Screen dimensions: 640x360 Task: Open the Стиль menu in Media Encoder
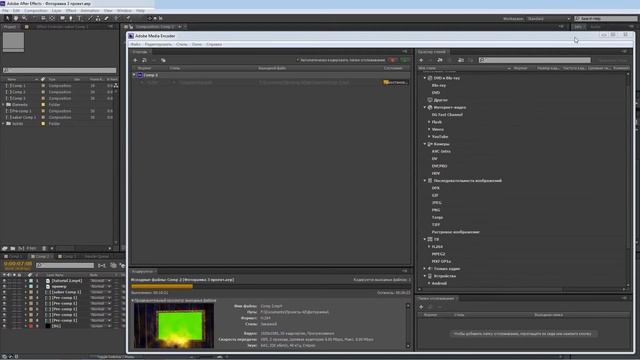pyautogui.click(x=182, y=44)
